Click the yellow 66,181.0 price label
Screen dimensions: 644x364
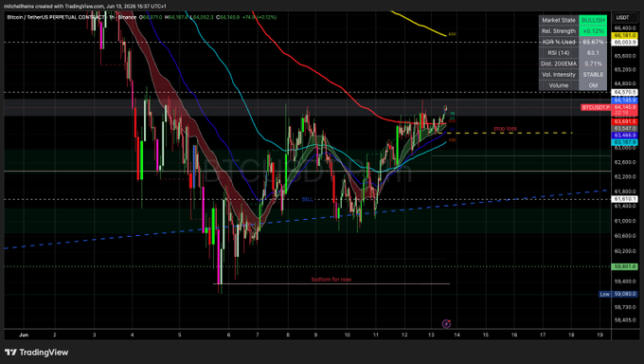(x=625, y=36)
